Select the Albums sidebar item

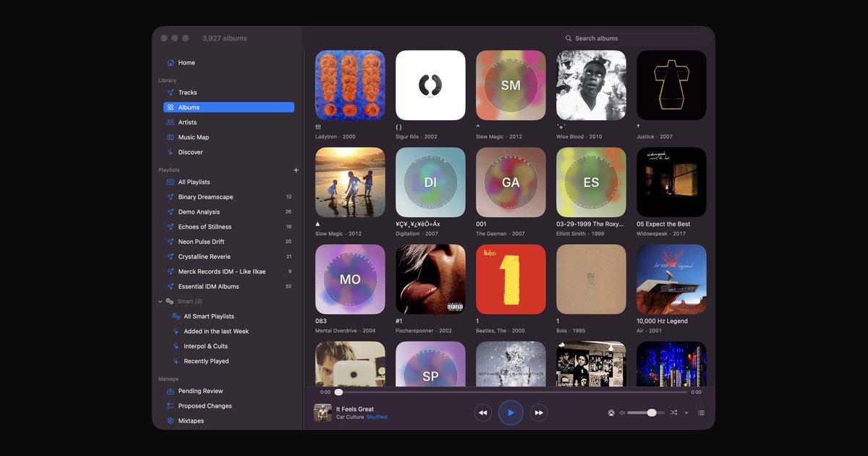point(229,107)
